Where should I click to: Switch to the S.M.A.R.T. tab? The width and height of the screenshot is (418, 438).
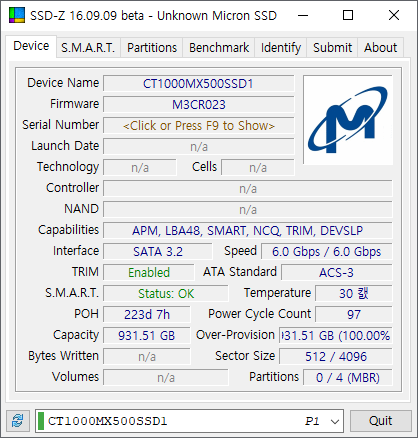[x=88, y=48]
